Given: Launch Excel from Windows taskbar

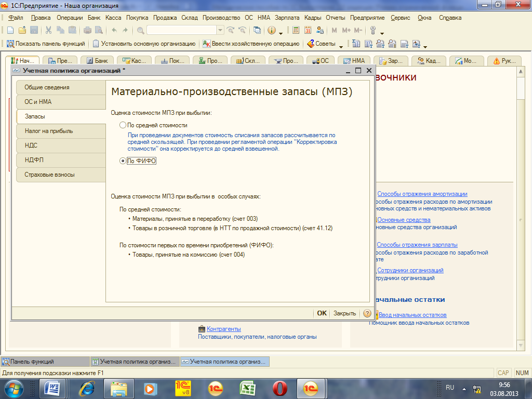Looking at the screenshot, I should click(247, 389).
